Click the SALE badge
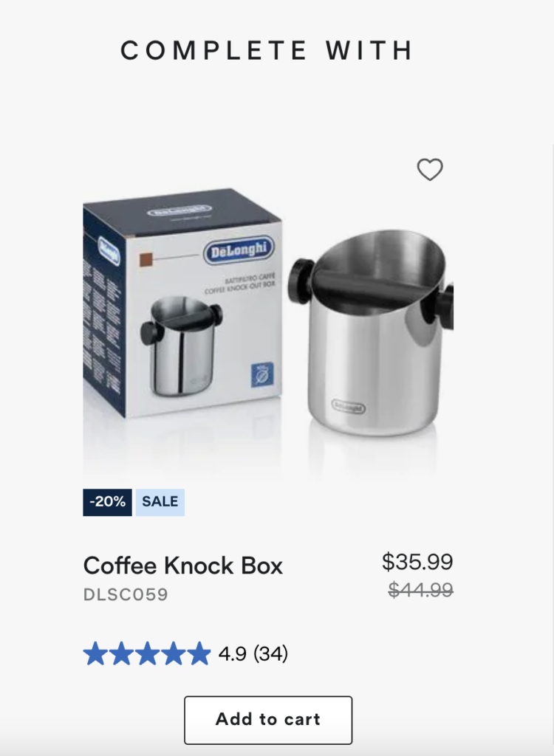 (160, 502)
